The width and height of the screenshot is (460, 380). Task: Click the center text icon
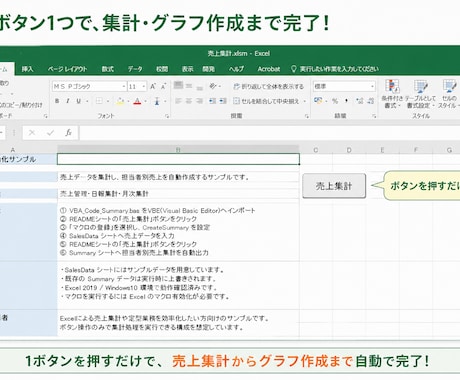pyautogui.click(x=189, y=101)
